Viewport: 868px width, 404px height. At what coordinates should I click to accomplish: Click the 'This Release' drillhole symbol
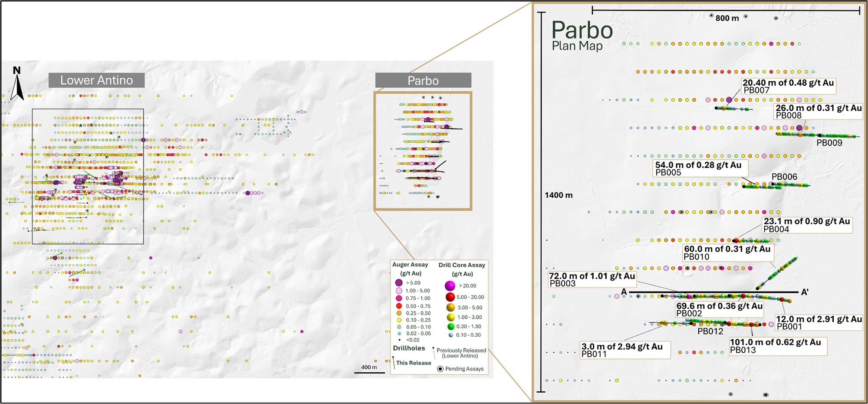[x=394, y=363]
